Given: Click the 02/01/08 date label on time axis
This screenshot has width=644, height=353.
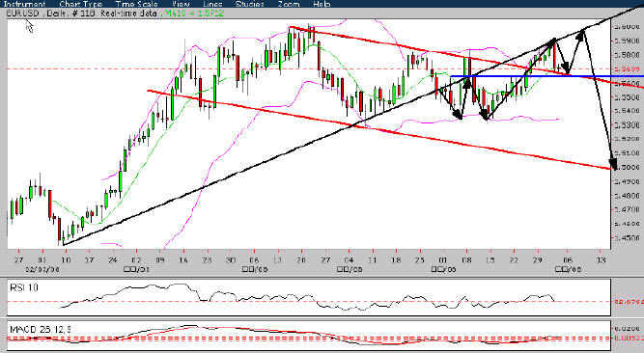Looking at the screenshot, I should pyautogui.click(x=42, y=270).
